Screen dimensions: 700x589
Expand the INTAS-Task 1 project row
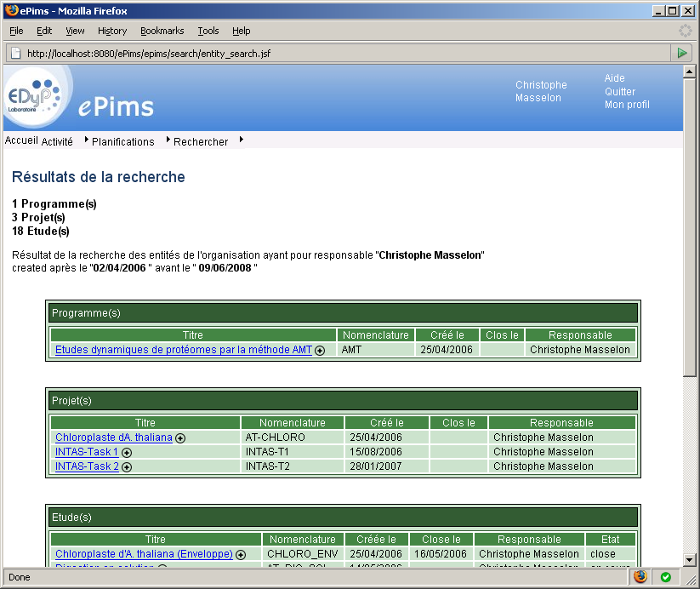point(126,452)
